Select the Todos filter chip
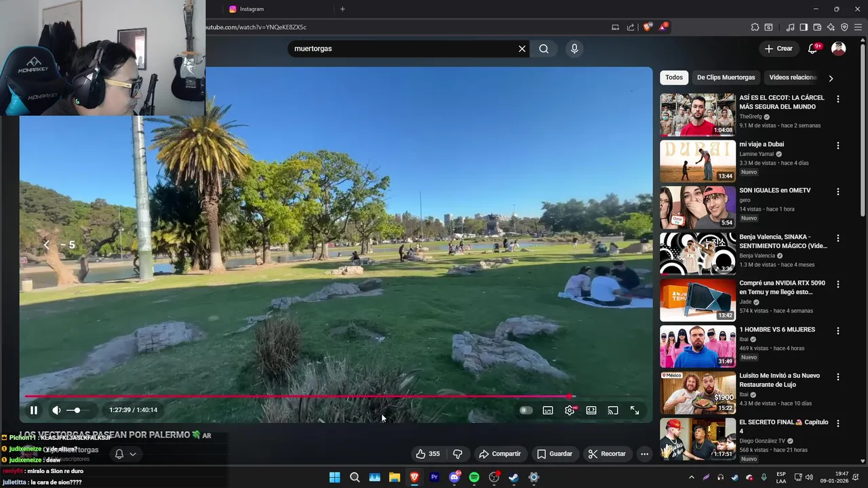Viewport: 868px width, 488px height. click(x=674, y=77)
